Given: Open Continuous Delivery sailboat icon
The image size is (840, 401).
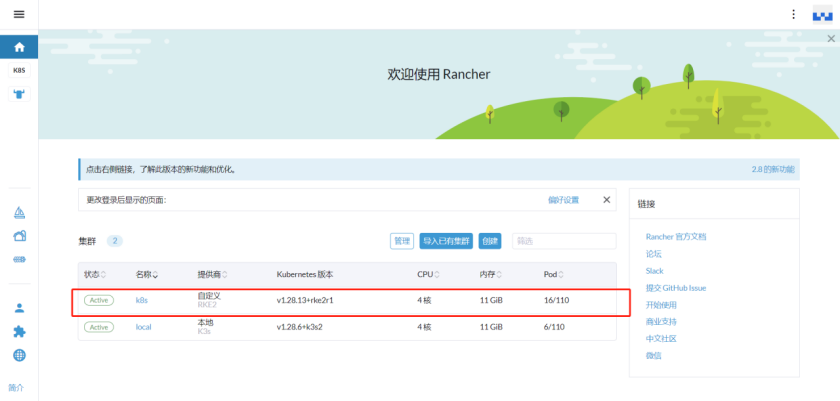Looking at the screenshot, I should (19, 213).
